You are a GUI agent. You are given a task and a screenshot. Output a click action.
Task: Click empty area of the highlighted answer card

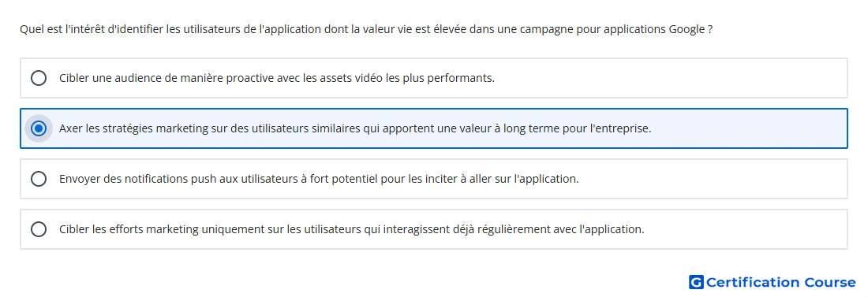point(747,128)
